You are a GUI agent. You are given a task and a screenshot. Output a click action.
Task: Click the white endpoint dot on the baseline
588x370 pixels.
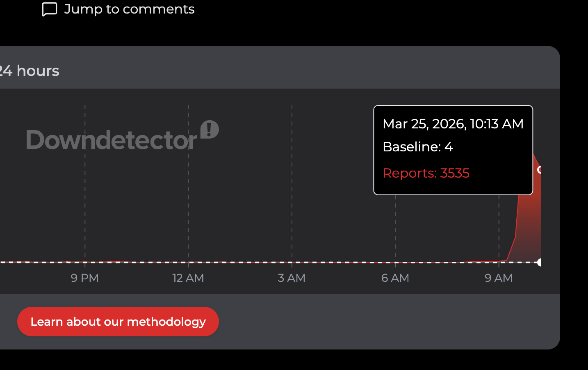point(540,262)
